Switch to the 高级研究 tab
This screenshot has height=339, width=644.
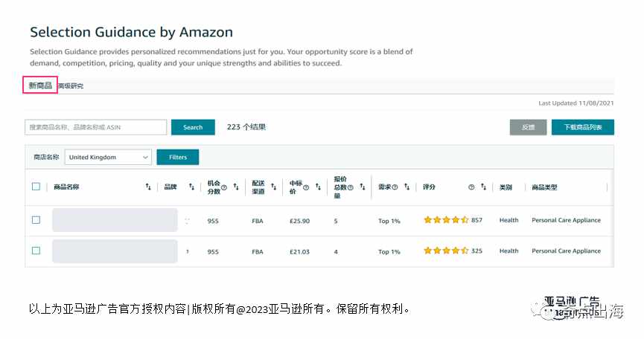(x=71, y=85)
